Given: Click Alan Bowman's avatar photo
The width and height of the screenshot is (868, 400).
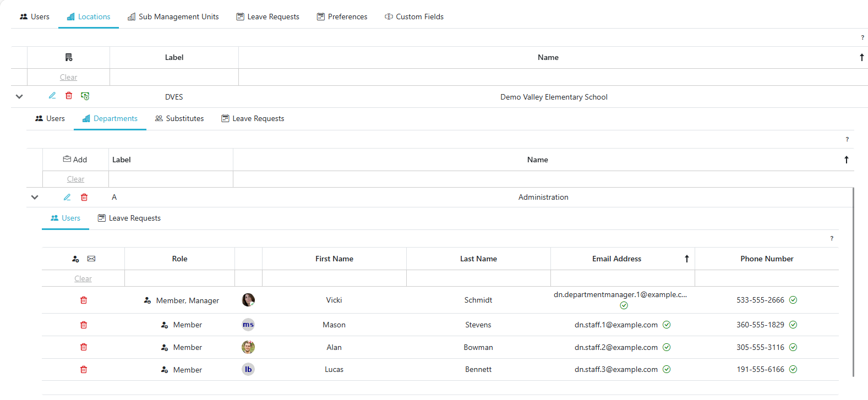Looking at the screenshot, I should [x=248, y=347].
